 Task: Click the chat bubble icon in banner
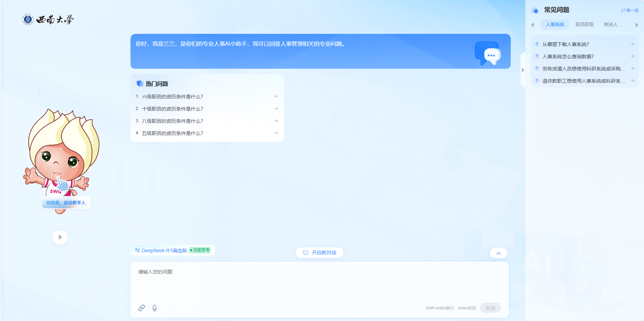tap(488, 53)
